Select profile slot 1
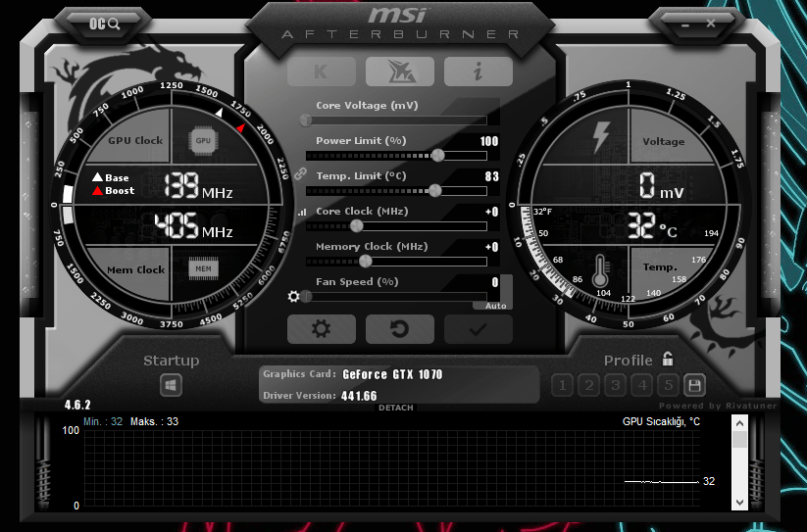Screen dimensions: 807x532 pos(562,385)
